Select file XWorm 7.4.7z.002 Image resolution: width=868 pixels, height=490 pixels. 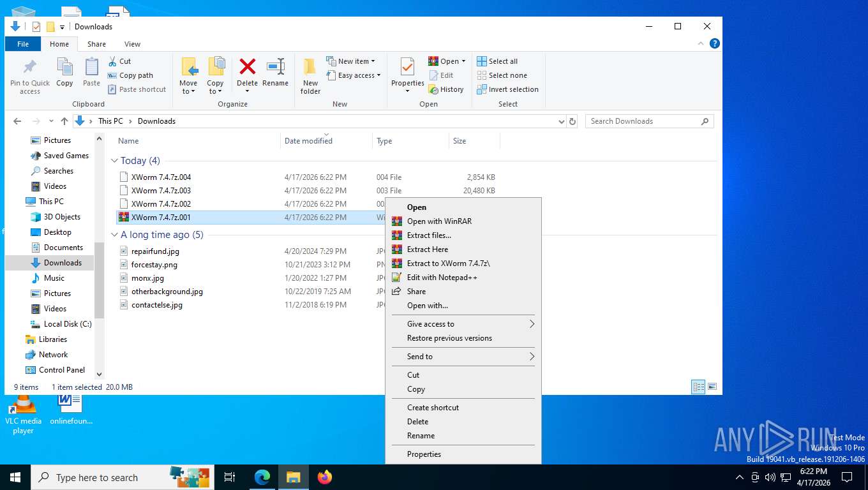161,204
